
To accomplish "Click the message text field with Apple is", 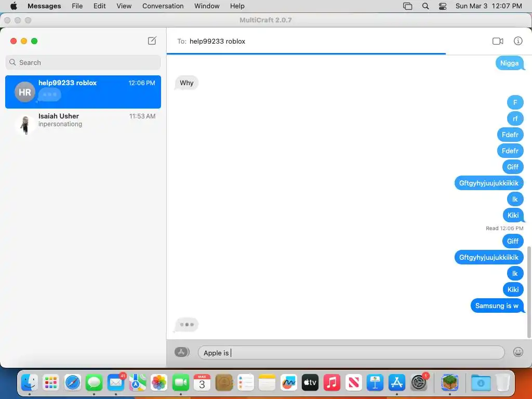I will 351,353.
